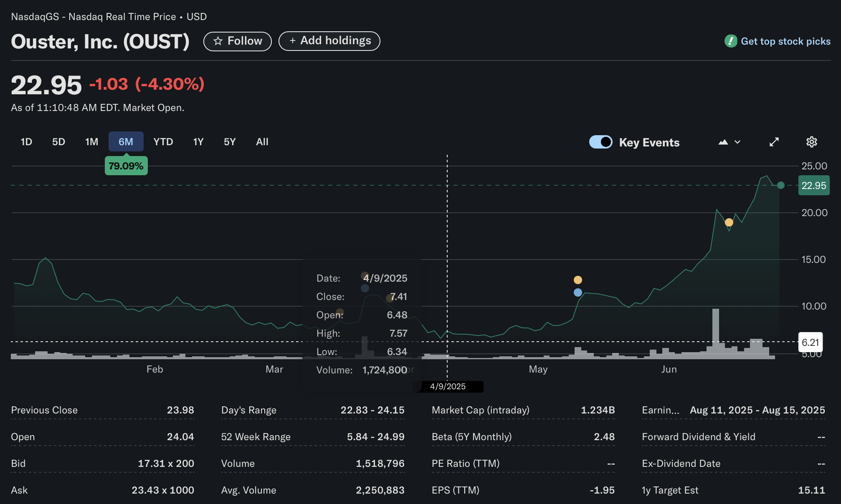Click Avg. Volume label

248,490
